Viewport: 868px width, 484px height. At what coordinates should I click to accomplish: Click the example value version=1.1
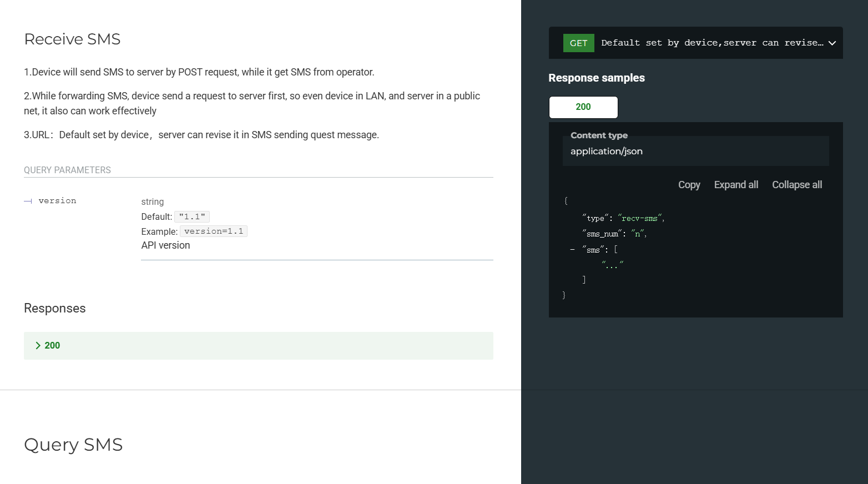[x=213, y=231]
